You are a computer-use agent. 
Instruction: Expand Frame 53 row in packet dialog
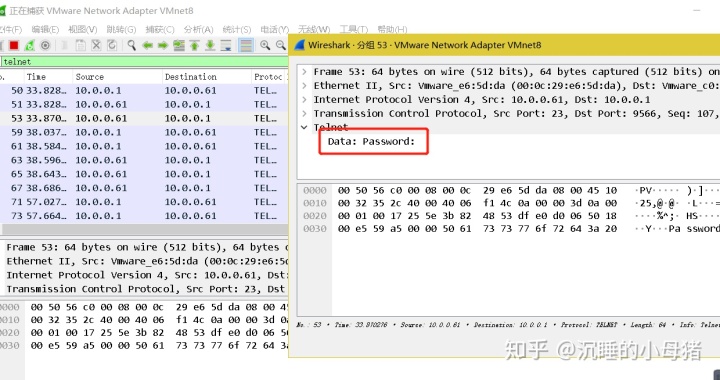coord(304,72)
